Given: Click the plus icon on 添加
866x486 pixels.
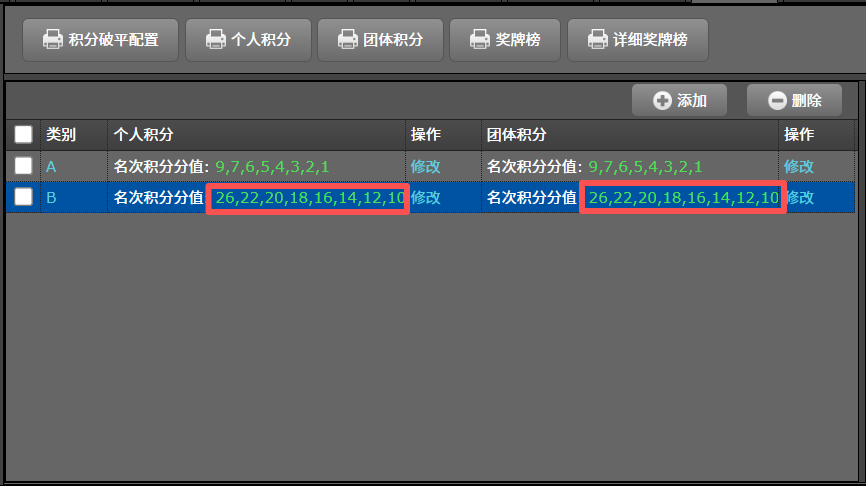Looking at the screenshot, I should [x=662, y=101].
